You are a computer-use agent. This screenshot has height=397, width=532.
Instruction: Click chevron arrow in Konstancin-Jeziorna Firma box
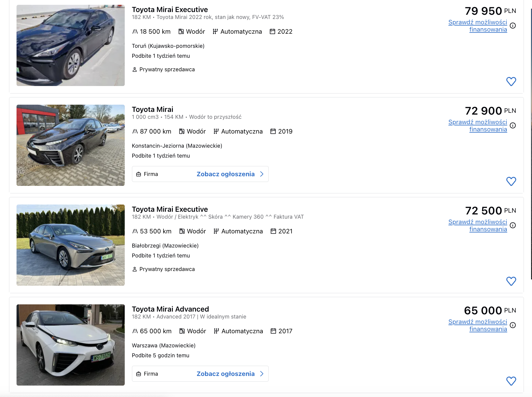click(262, 174)
